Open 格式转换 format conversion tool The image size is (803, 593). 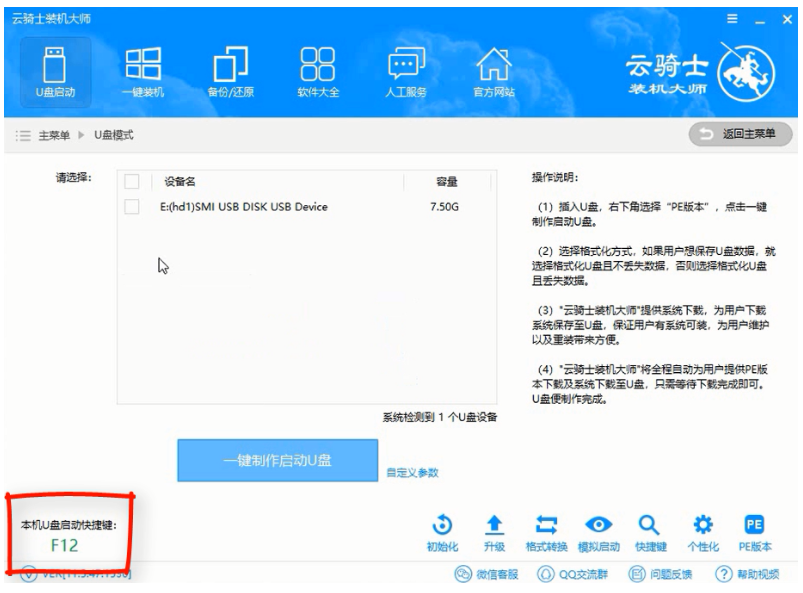[546, 532]
